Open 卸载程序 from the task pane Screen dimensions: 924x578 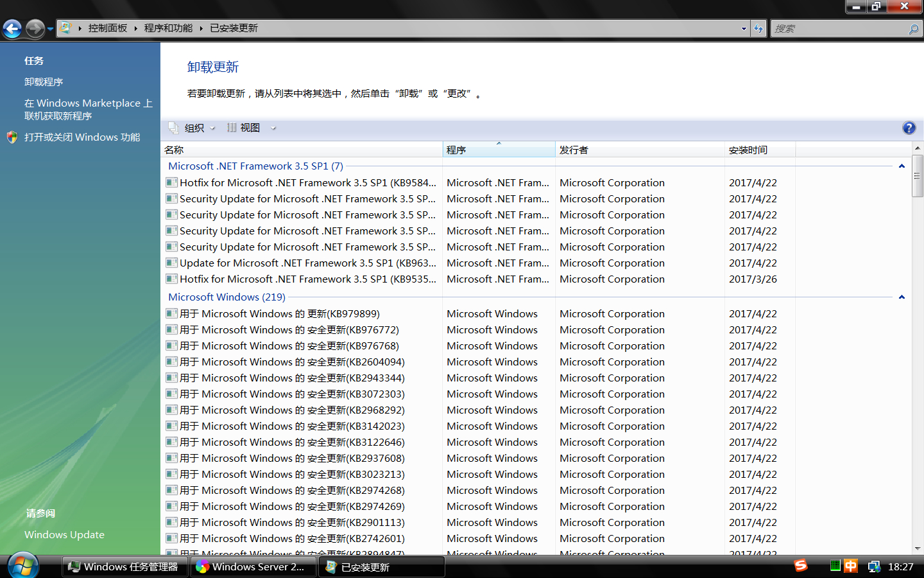tap(44, 82)
